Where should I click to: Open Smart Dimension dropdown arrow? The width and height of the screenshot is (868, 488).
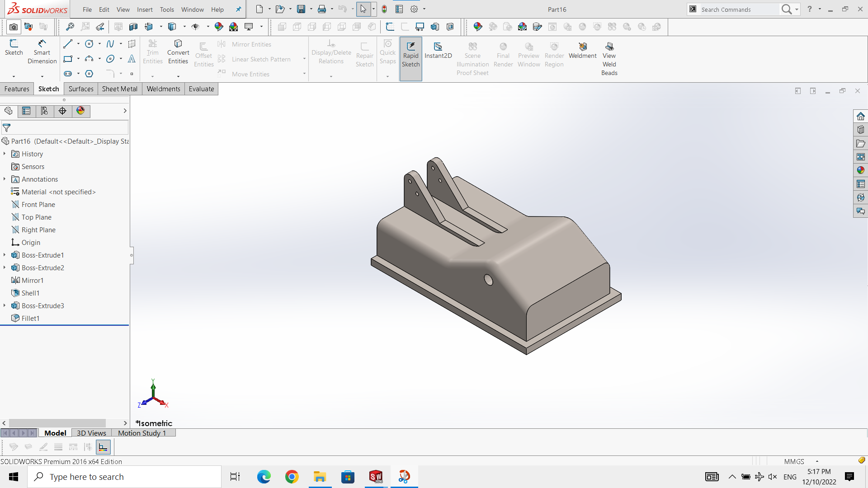click(x=42, y=76)
